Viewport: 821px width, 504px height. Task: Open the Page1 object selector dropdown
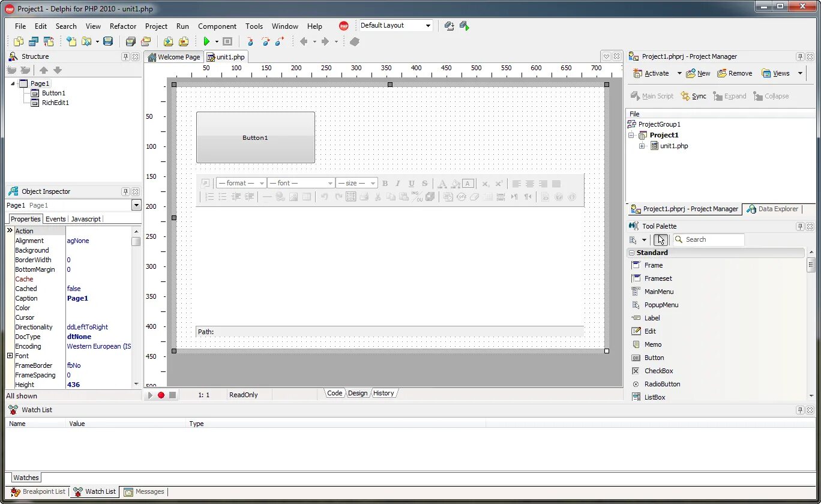[136, 205]
